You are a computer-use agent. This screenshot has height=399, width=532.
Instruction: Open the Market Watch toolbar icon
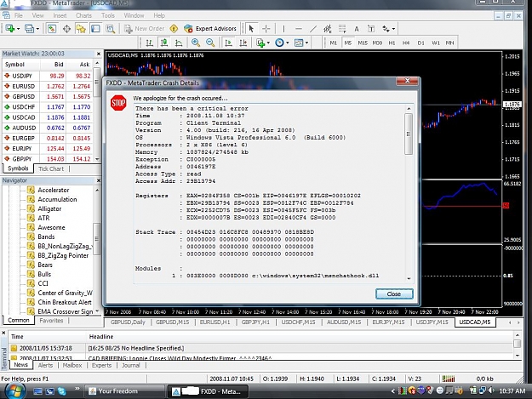[x=52, y=29]
